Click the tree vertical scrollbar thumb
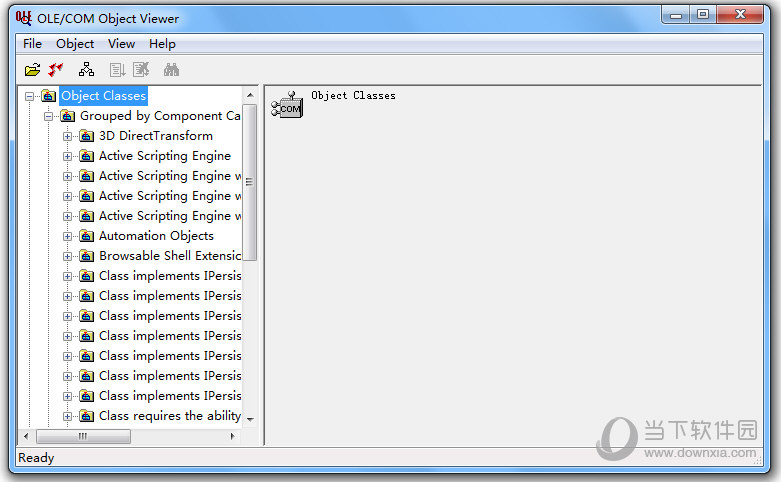 coord(250,182)
